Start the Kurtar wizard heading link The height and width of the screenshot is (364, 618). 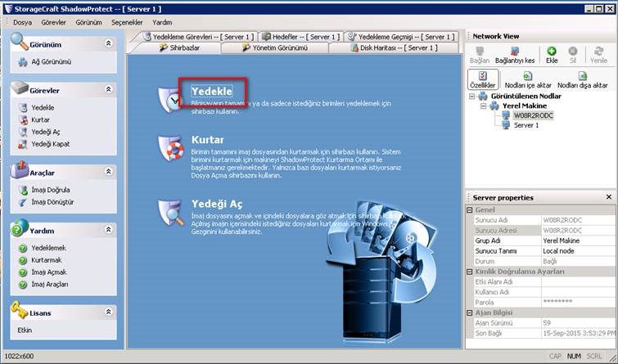point(208,140)
